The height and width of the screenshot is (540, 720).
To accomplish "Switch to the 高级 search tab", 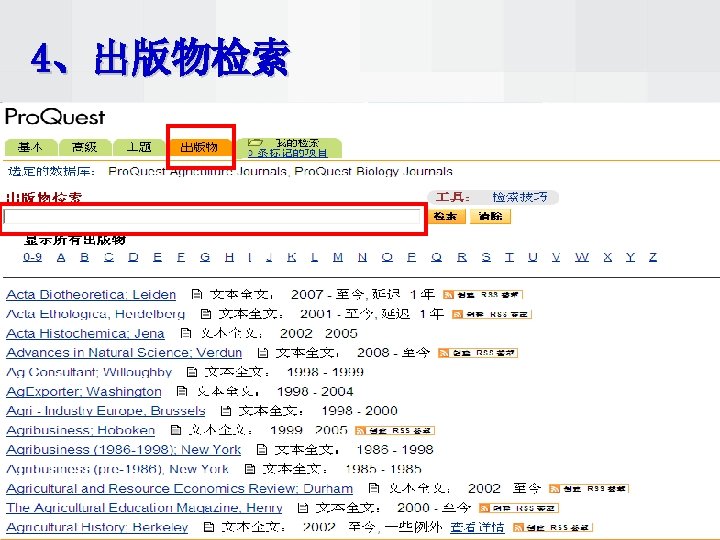I will [x=85, y=147].
